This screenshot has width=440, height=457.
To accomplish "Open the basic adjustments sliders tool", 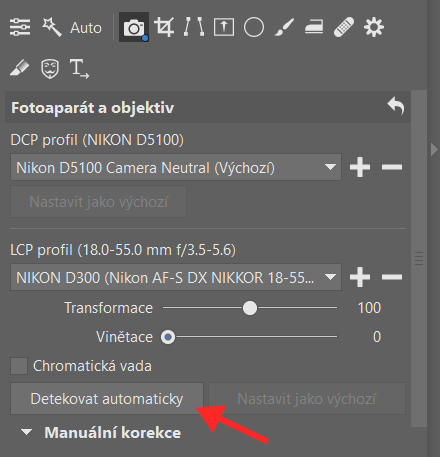I will tap(20, 27).
